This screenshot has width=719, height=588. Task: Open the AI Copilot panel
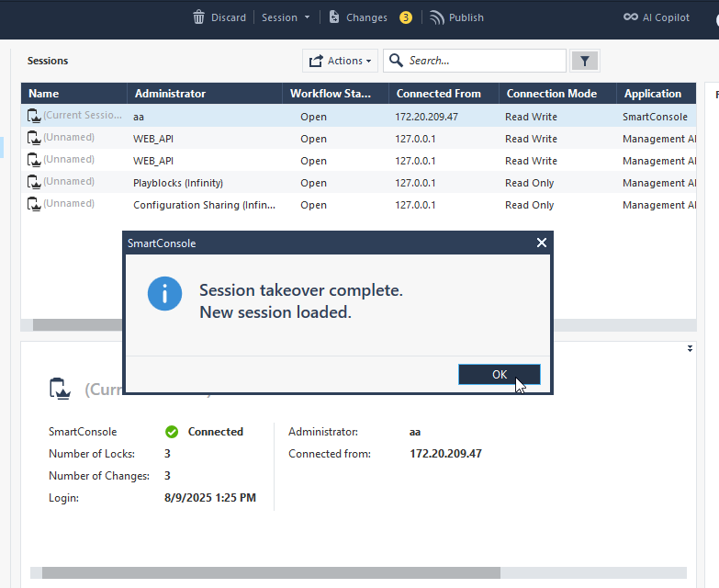point(656,17)
